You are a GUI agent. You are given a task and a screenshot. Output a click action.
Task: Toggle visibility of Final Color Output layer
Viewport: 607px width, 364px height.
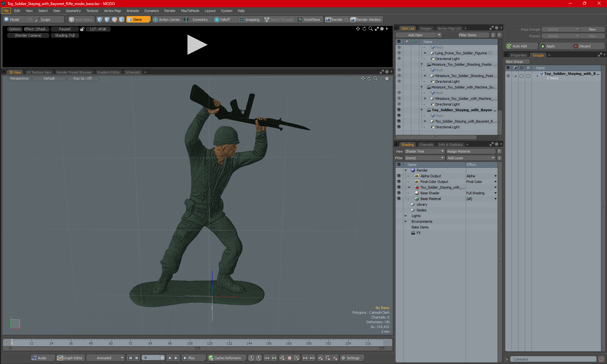(x=399, y=182)
